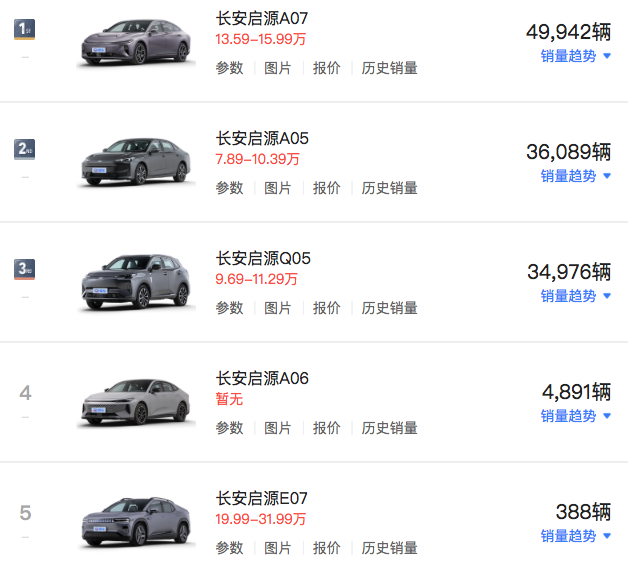Screen dimensions: 628x570
Task: Open 参数 for 长安启源A07
Action: point(229,68)
